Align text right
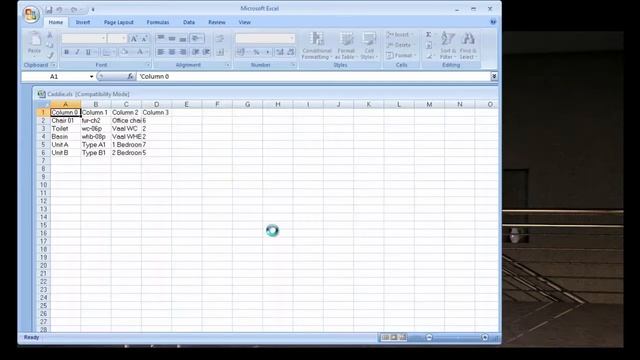Viewport: 640px width, 360px height. point(183,52)
